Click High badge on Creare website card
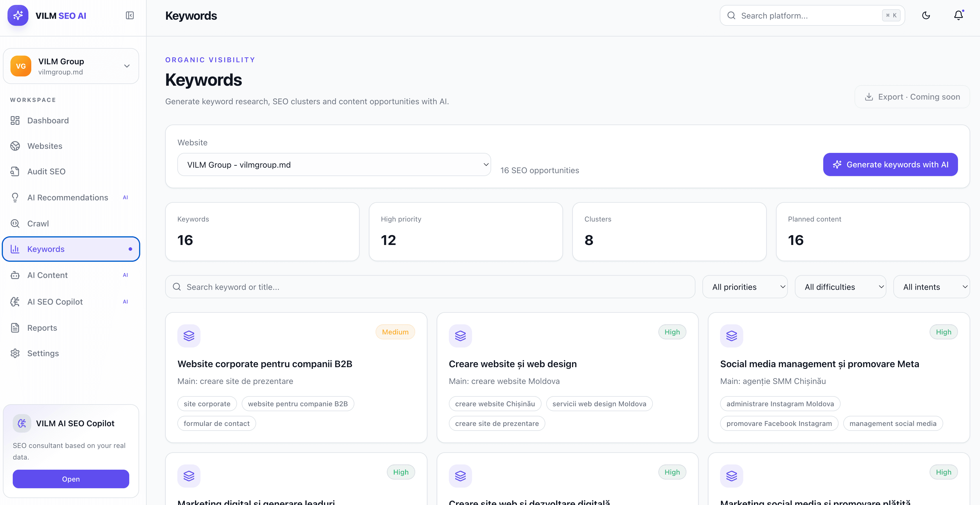This screenshot has height=505, width=980. pyautogui.click(x=672, y=332)
